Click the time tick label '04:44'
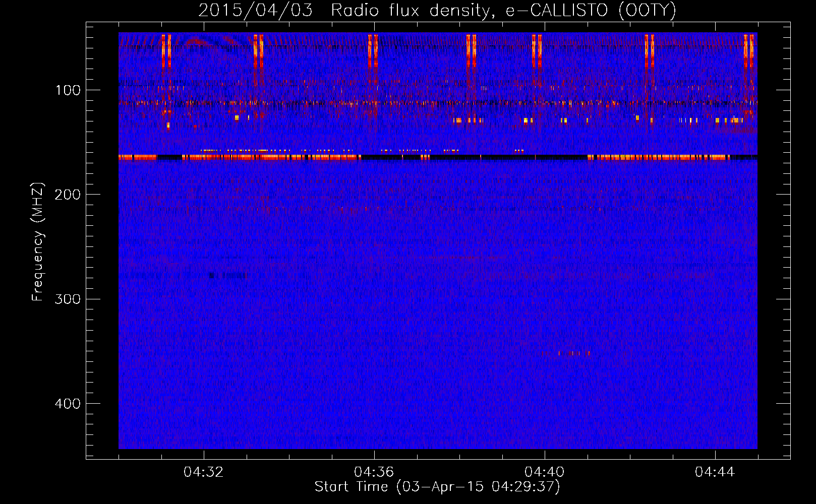 [715, 472]
